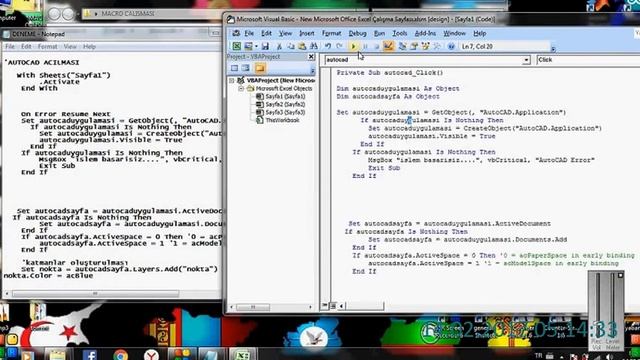Open Help menu in Visual Basic editor
Screen dimensions: 640x360
480,33
